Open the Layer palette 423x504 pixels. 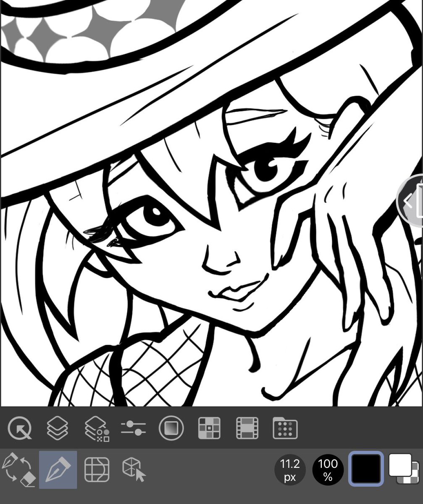[x=58, y=428]
